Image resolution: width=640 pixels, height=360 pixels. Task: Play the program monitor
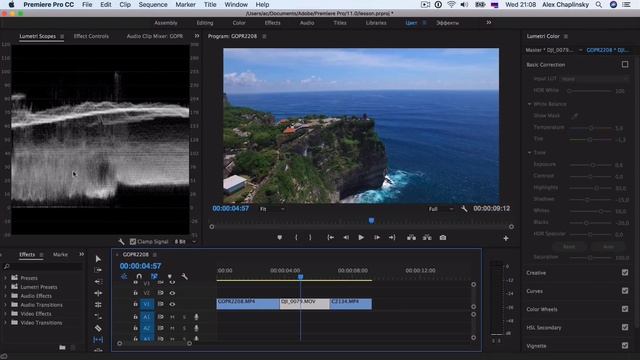pyautogui.click(x=361, y=238)
